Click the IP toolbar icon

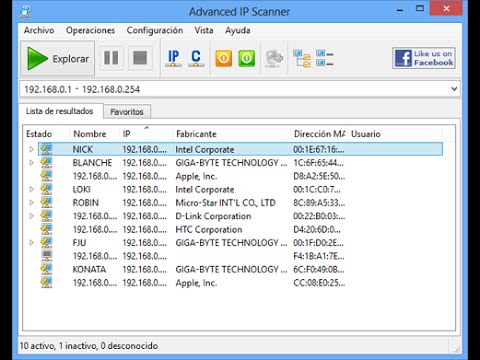click(173, 58)
